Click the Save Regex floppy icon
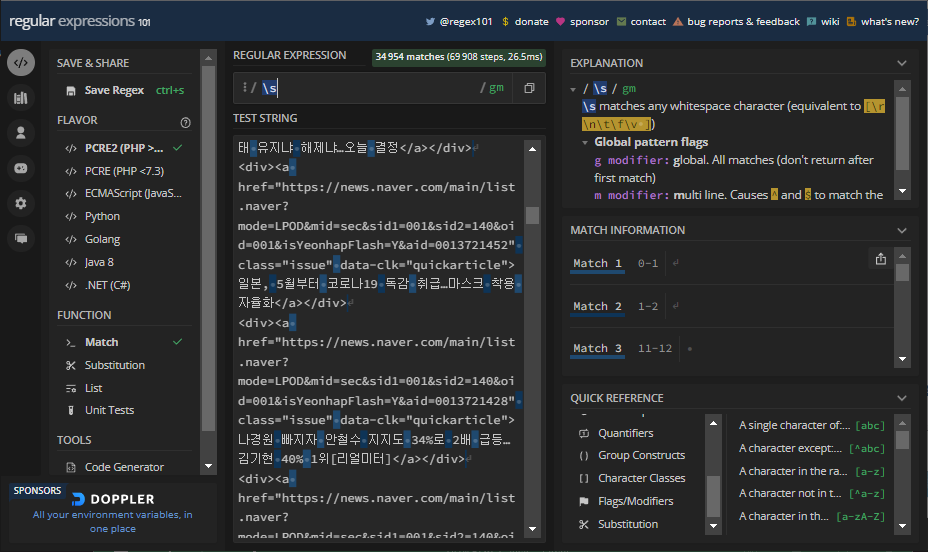The image size is (928, 552). coord(71,91)
